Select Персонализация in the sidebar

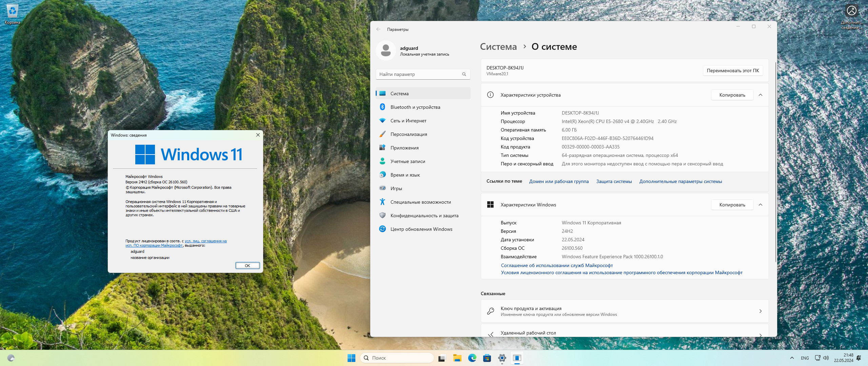409,134
